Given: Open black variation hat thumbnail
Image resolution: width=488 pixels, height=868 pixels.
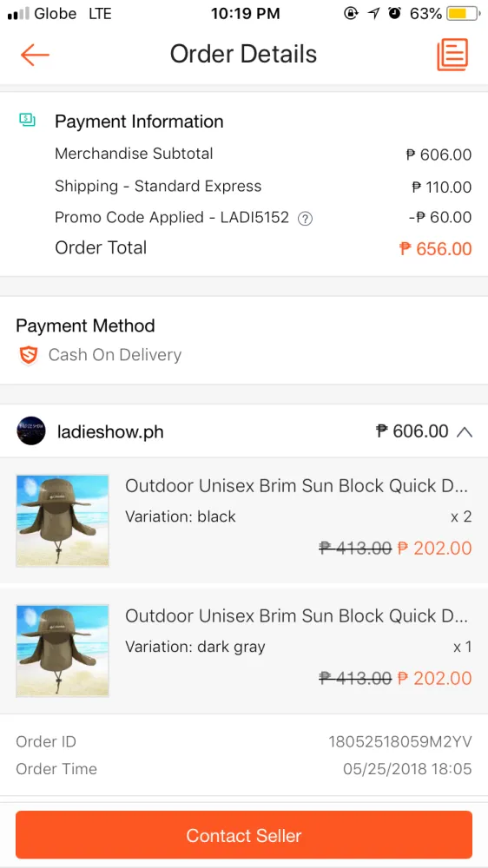Looking at the screenshot, I should 63,520.
